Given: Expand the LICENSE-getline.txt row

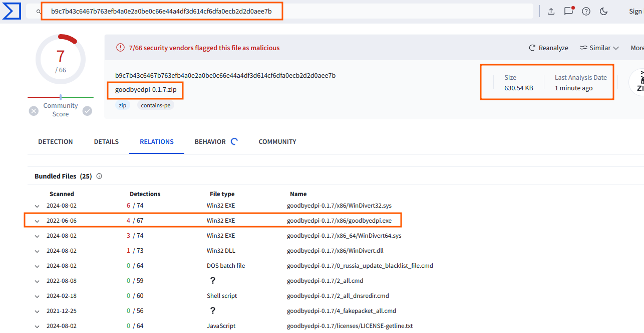Looking at the screenshot, I should 37,326.
